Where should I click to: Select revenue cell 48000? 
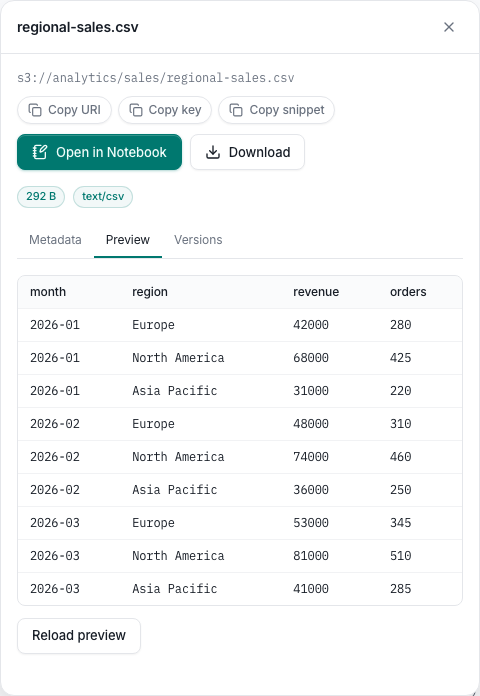[x=311, y=424]
